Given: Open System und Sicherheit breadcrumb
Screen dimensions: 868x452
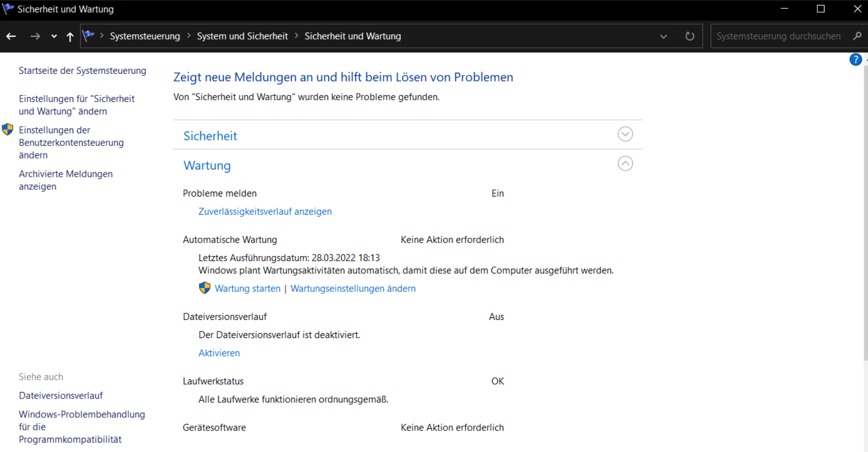Looking at the screenshot, I should coord(242,36).
